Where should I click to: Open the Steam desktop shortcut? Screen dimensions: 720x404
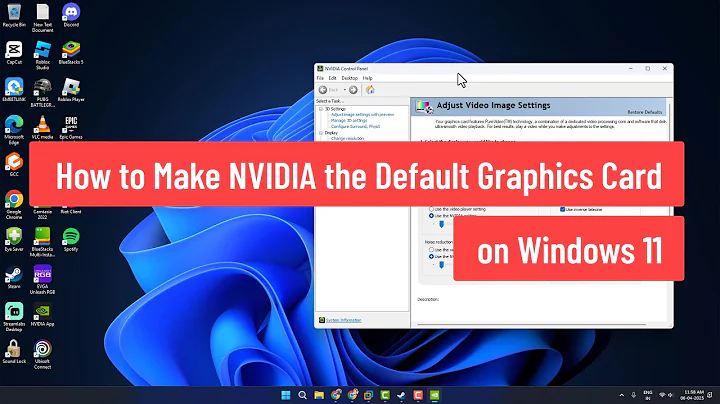click(x=14, y=277)
